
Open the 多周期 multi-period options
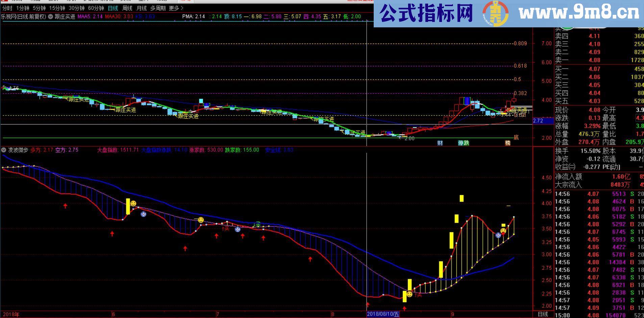pos(157,8)
